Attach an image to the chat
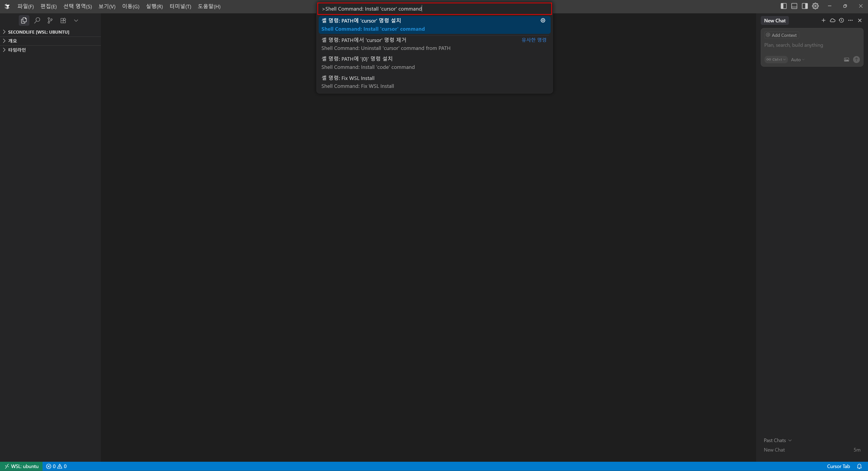 tap(847, 60)
